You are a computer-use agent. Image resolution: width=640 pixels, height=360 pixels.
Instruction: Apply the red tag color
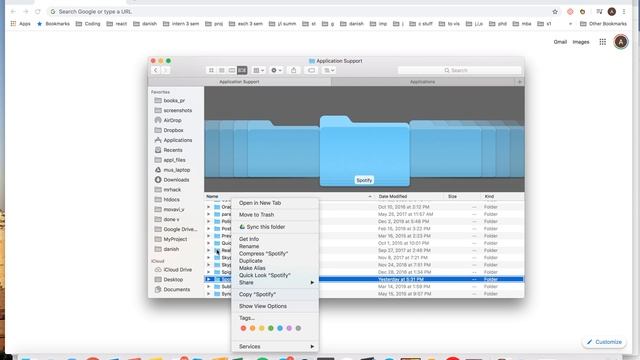[243, 328]
